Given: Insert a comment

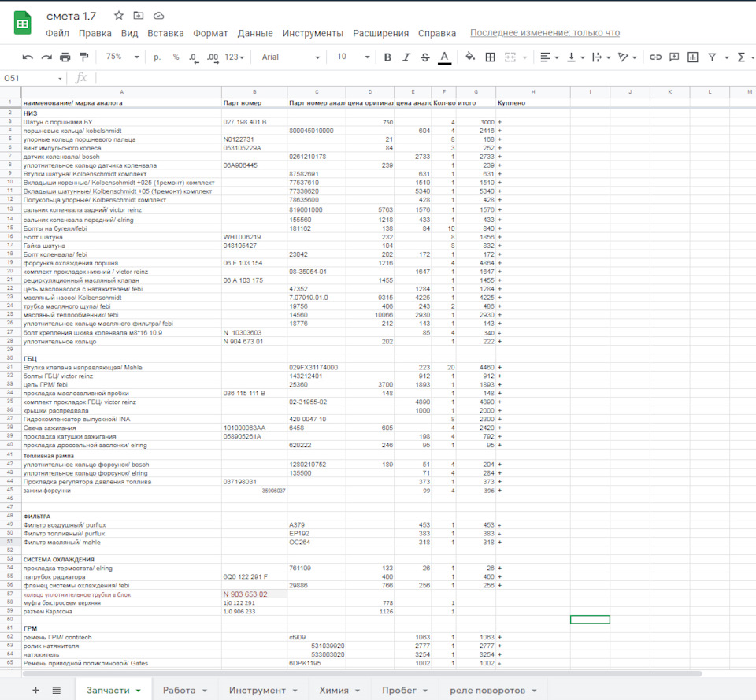Looking at the screenshot, I should click(674, 57).
